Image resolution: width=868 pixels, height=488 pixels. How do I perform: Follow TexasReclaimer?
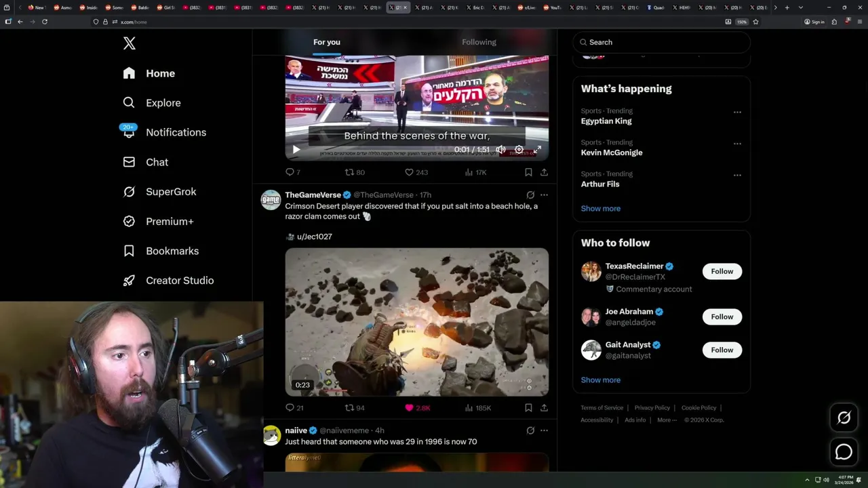[x=722, y=271]
